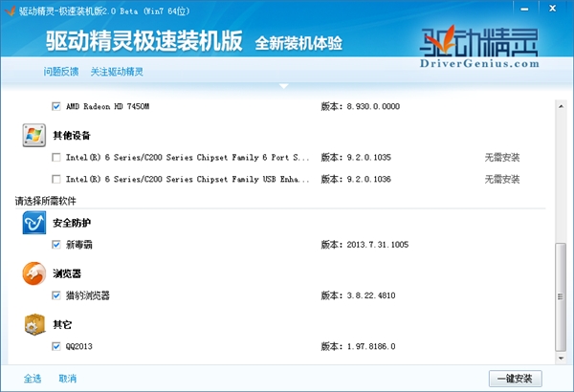574x392 pixels.
Task: Click the 浏览器 category heading
Action: 67,273
